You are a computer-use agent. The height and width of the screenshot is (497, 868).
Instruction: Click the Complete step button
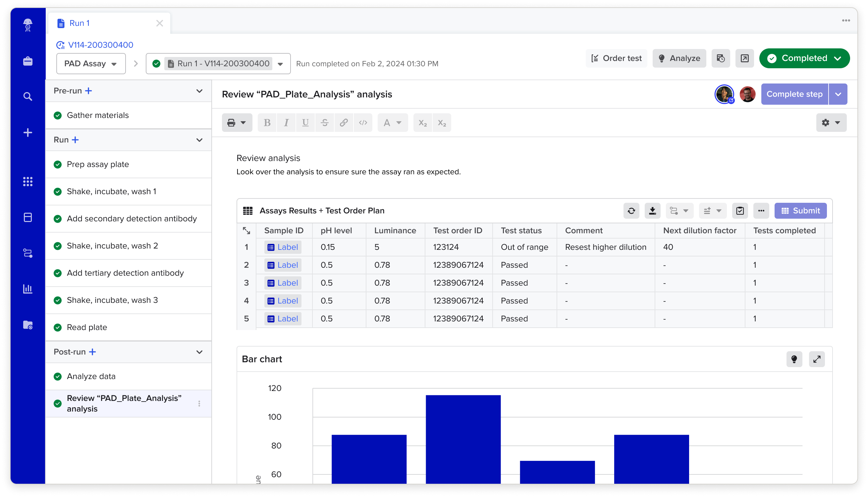[794, 94]
